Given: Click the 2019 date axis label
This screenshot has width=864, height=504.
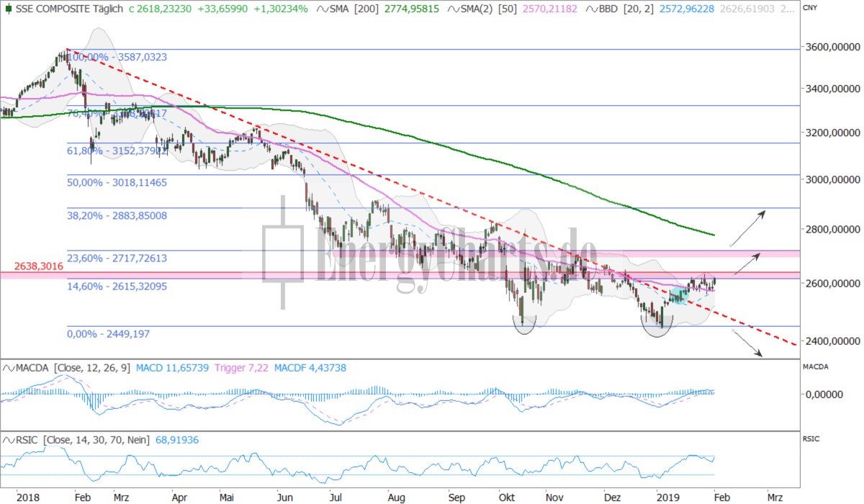Looking at the screenshot, I should coord(668,497).
